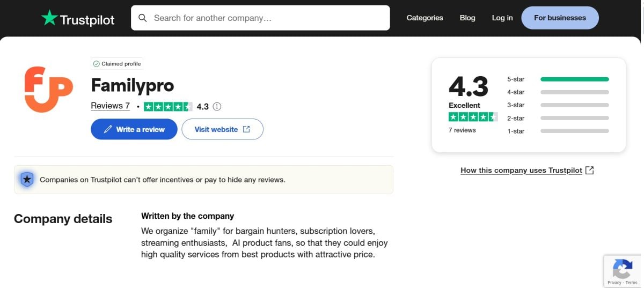Filter reviews by 5-star rating

click(558, 79)
